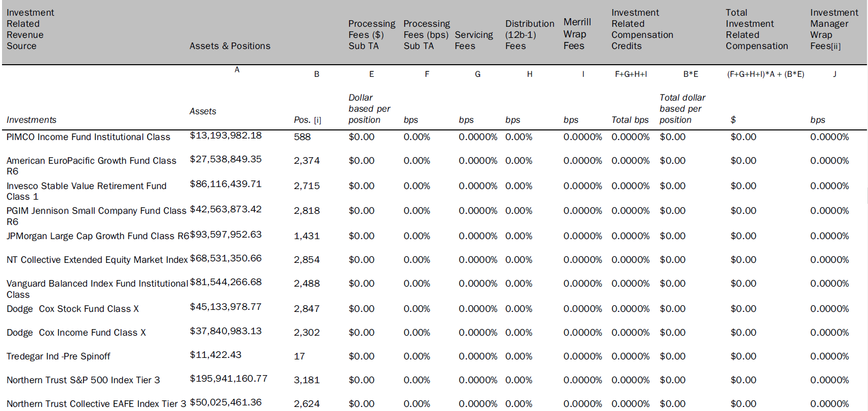Click the assets value $86,116,439.71
The height and width of the screenshot is (411, 868).
pyautogui.click(x=226, y=184)
